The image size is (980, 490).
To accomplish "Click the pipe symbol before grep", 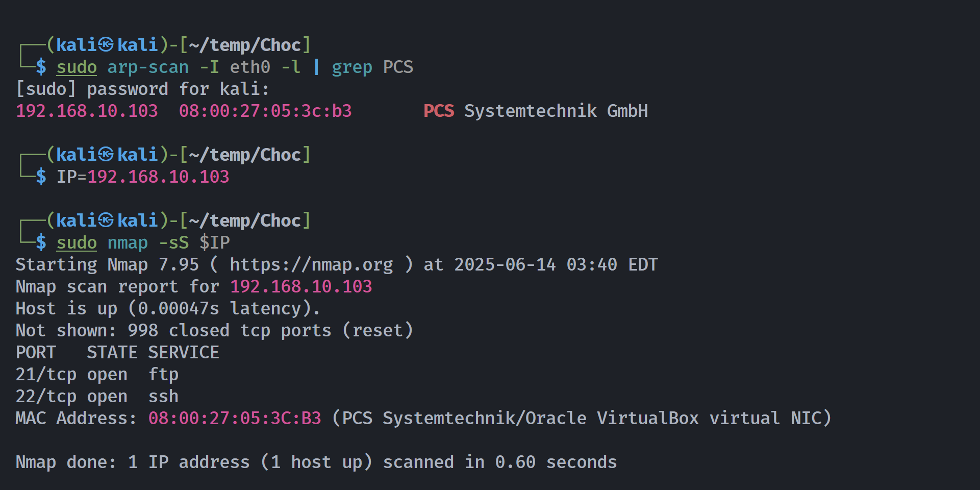I will [316, 67].
